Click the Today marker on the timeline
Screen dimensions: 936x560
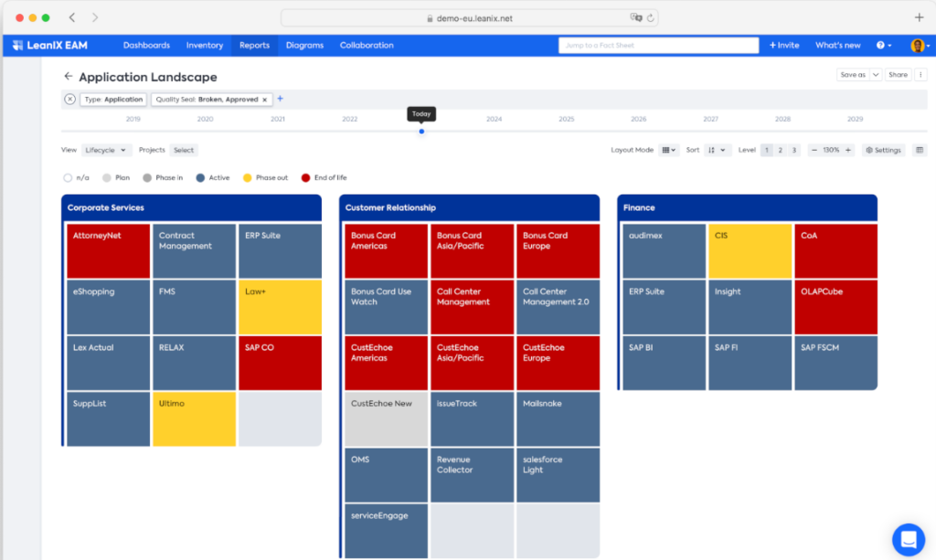pyautogui.click(x=421, y=132)
